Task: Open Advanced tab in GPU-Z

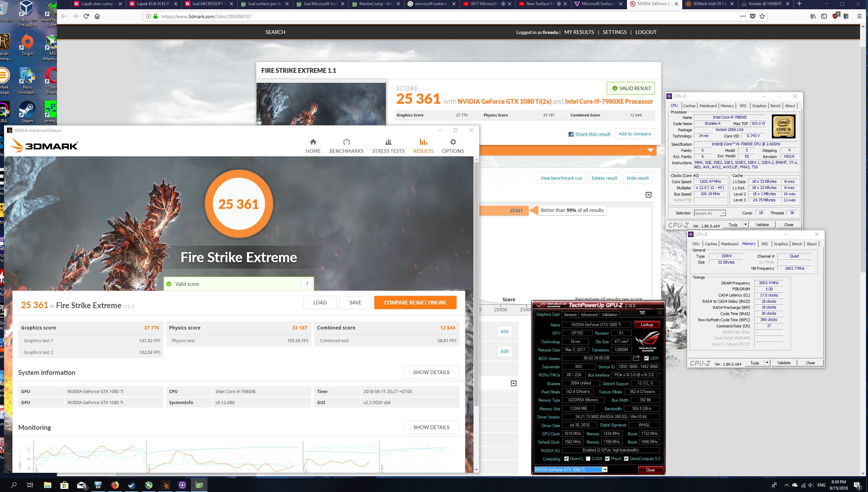Action: (x=589, y=314)
